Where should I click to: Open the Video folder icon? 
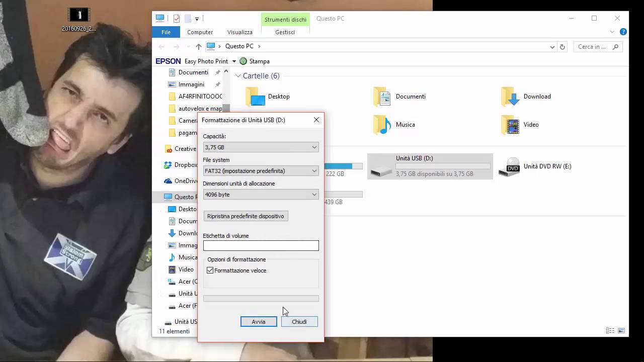click(x=510, y=125)
